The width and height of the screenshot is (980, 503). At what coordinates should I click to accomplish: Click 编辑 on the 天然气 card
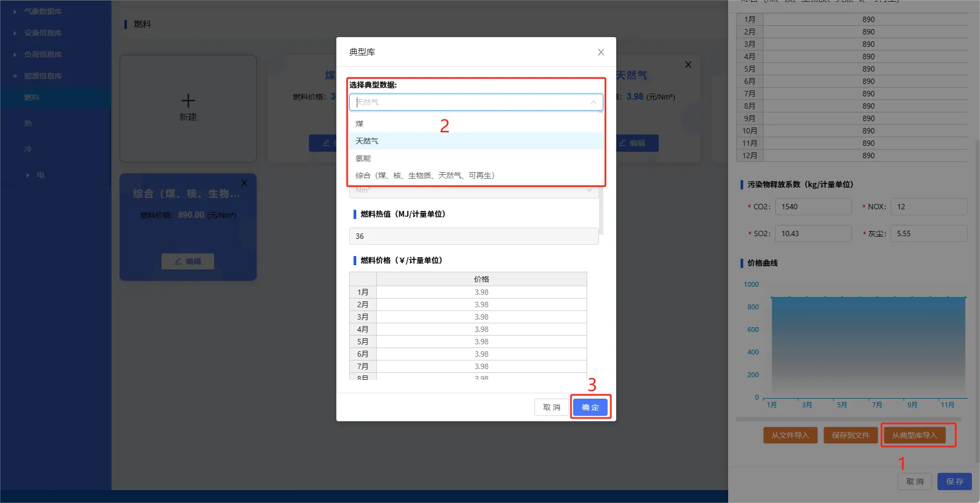[632, 143]
